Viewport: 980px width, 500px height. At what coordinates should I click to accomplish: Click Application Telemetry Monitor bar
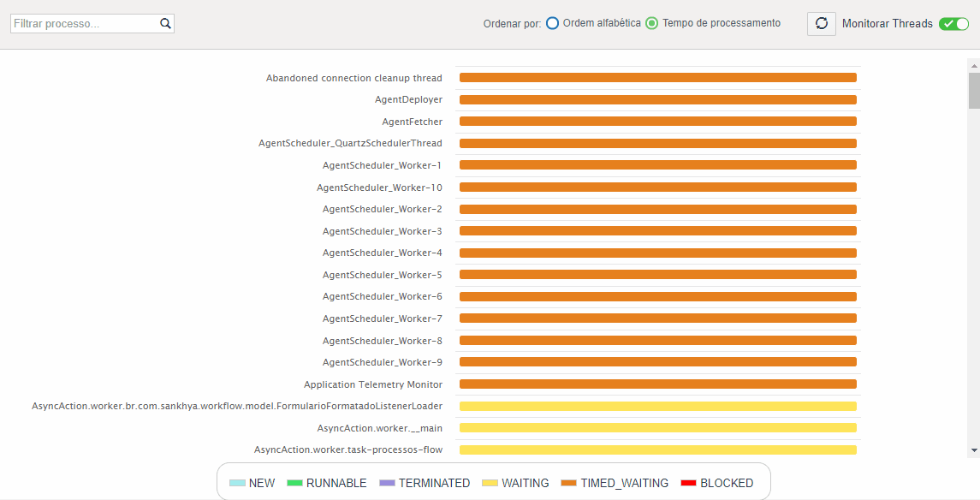click(x=657, y=384)
